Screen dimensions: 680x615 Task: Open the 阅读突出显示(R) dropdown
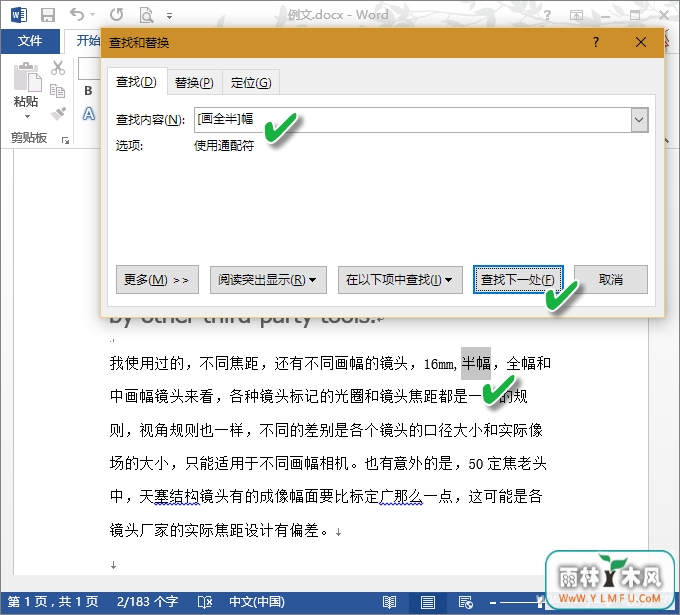tap(268, 280)
